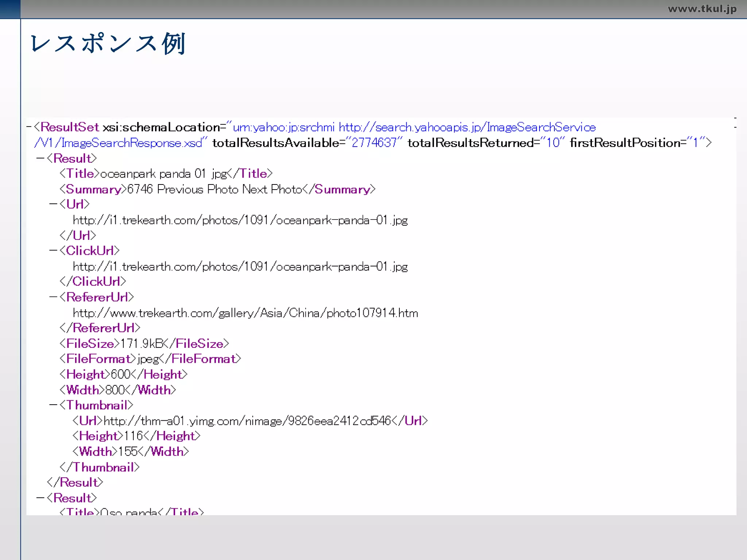Click the thumbnail Width value 155
747x560 pixels.
click(x=128, y=452)
